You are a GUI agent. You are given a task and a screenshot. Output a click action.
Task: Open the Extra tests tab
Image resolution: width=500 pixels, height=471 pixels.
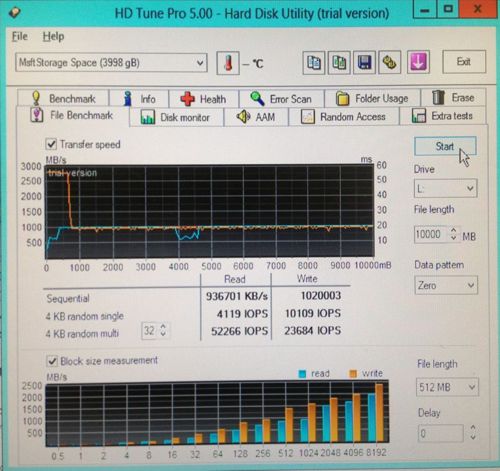443,116
